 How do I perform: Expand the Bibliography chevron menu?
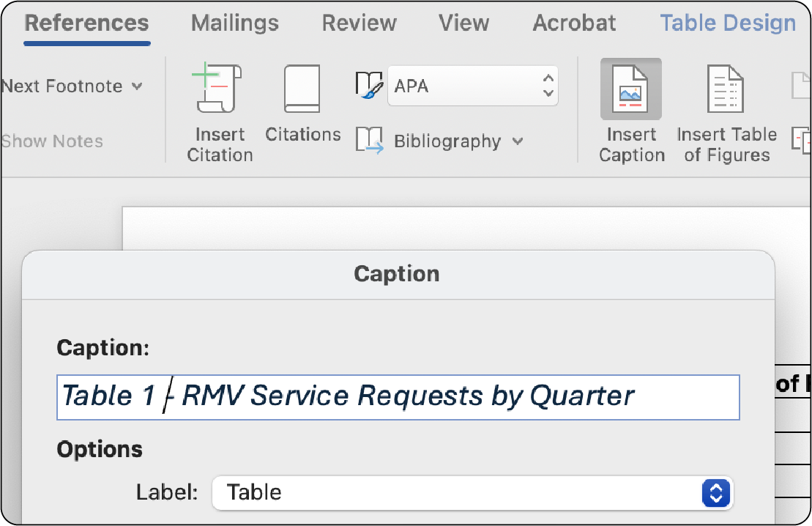point(518,141)
